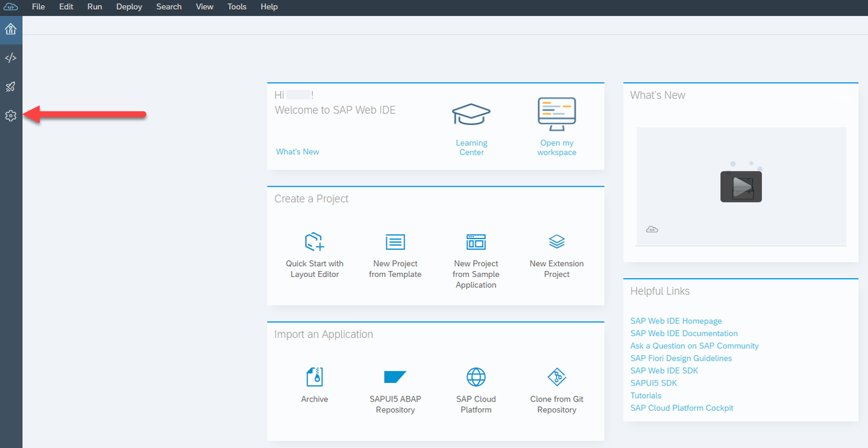Image resolution: width=868 pixels, height=448 pixels.
Task: Open the Run menu
Action: pos(95,7)
